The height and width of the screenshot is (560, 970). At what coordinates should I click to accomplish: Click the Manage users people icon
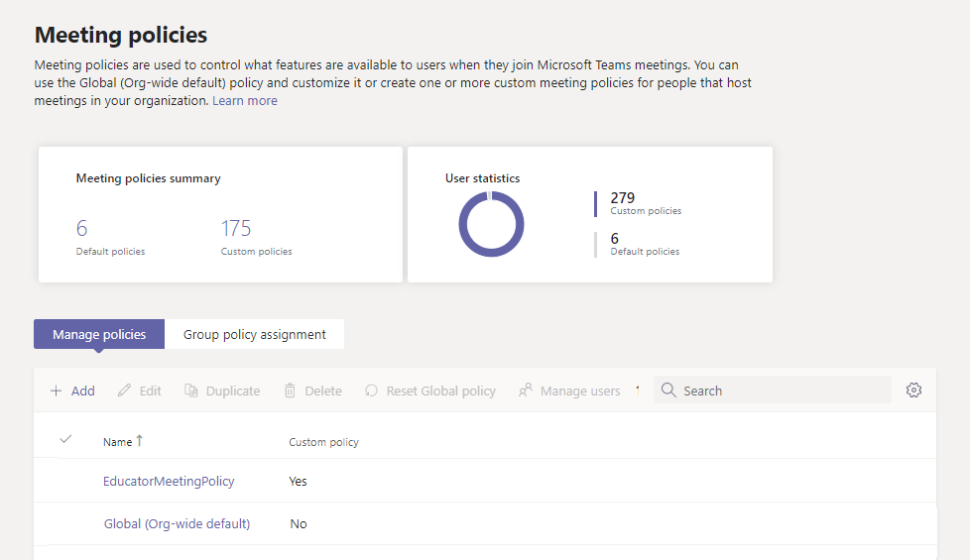[x=526, y=392]
